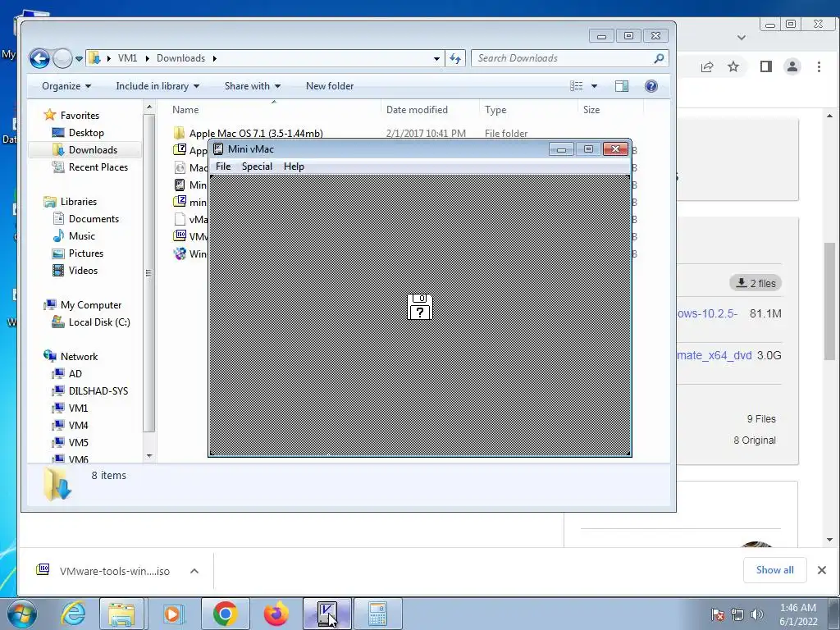Image resolution: width=840 pixels, height=630 pixels.
Task: Click the Chrome profile avatar icon
Action: [x=792, y=67]
